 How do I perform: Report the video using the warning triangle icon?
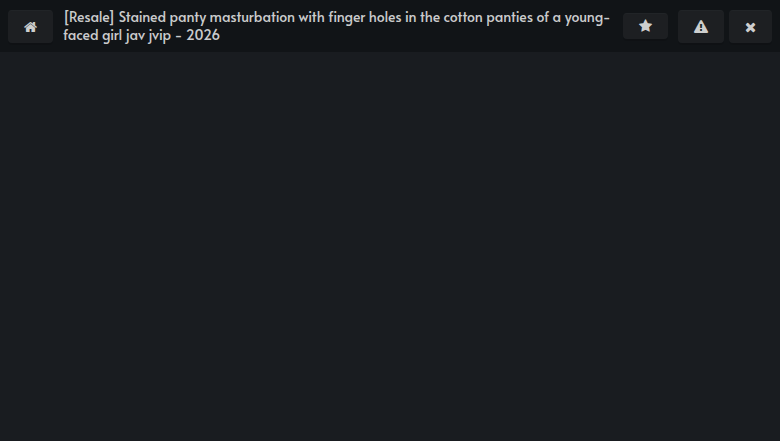pyautogui.click(x=700, y=27)
